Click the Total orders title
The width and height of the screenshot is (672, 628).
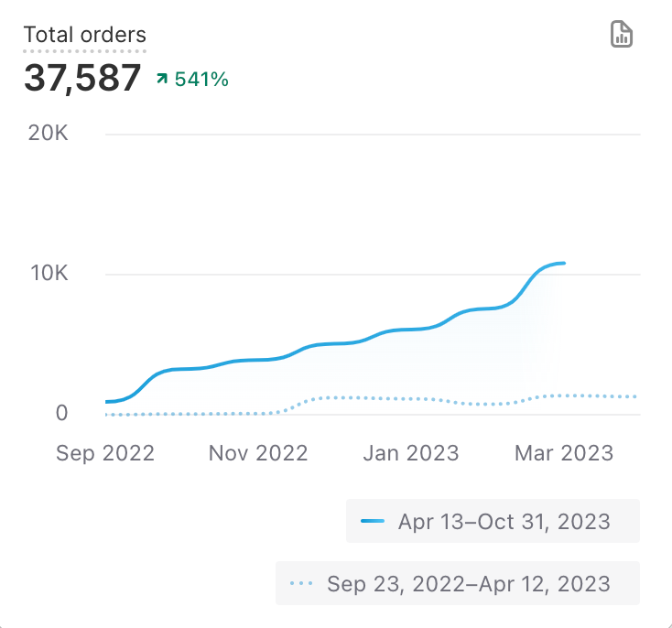(x=84, y=36)
